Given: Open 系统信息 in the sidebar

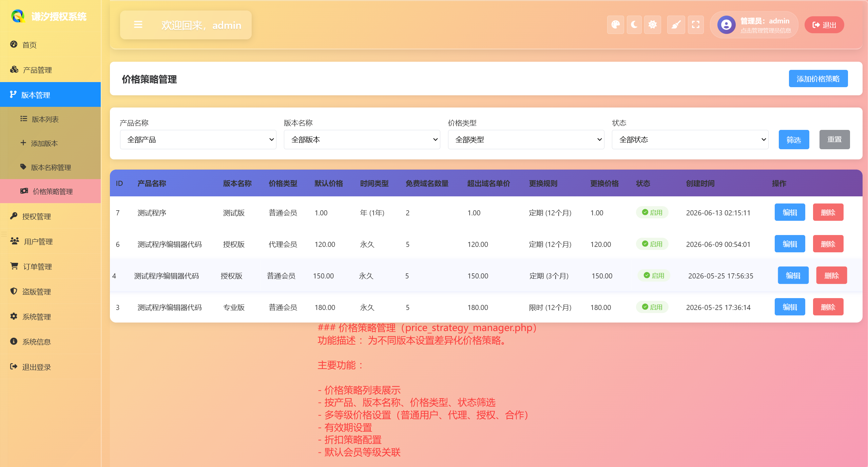Looking at the screenshot, I should pos(50,342).
